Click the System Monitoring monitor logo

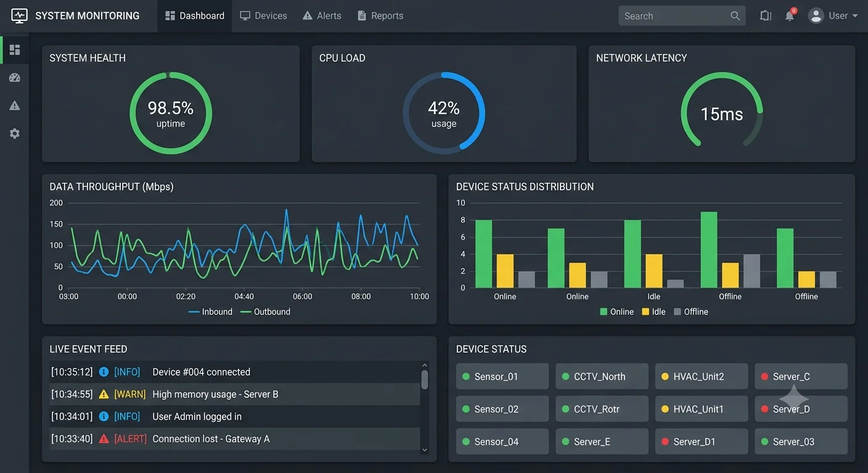[x=20, y=16]
